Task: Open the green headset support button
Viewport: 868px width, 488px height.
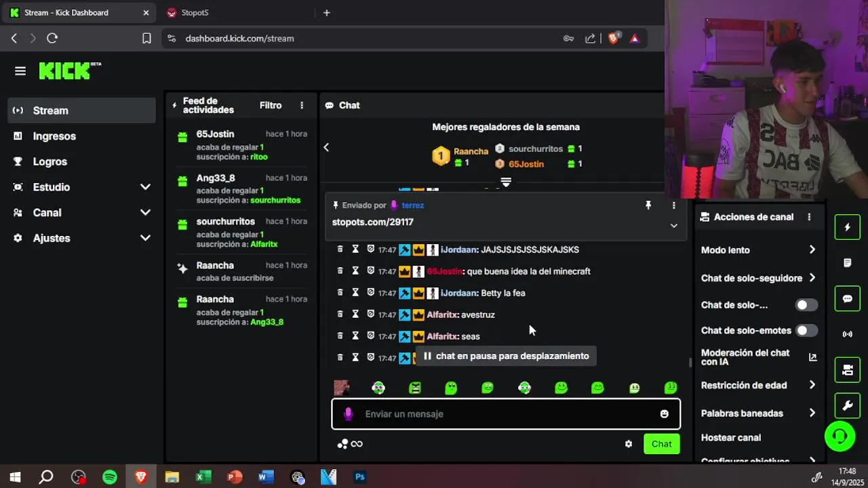Action: pos(840,436)
